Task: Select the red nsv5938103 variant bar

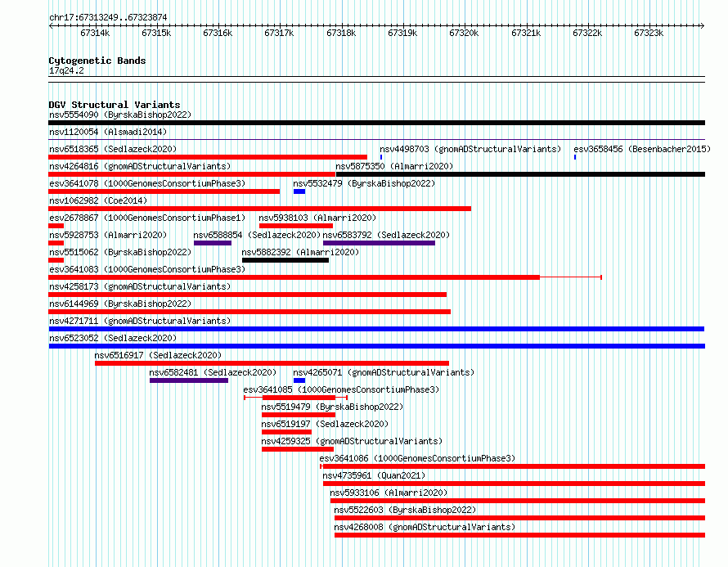Action: click(x=296, y=226)
